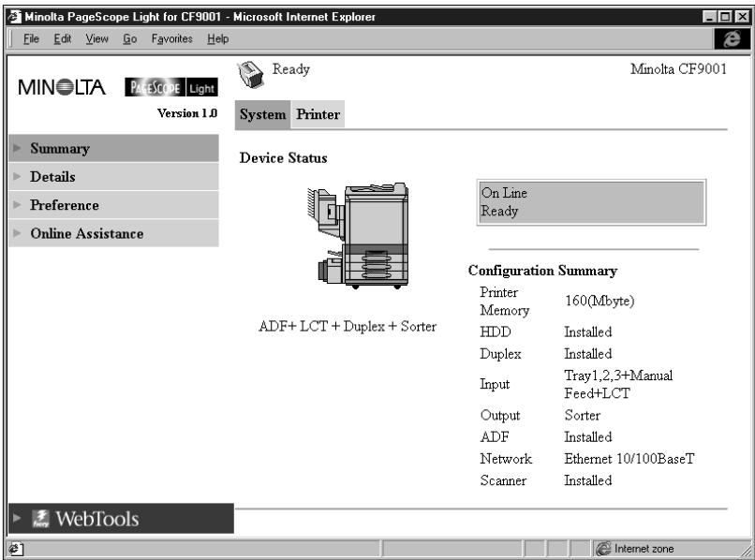The height and width of the screenshot is (560, 755).
Task: Open the Help menu
Action: [218, 38]
